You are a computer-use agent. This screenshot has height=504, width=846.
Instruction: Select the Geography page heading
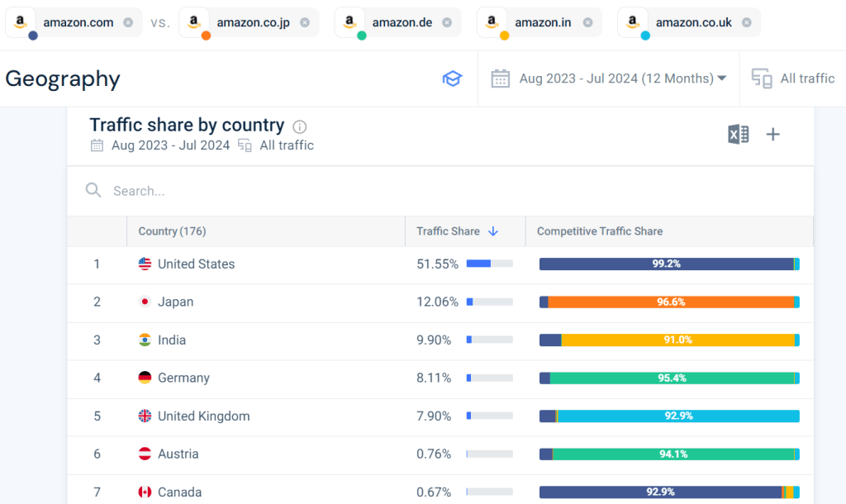click(63, 78)
